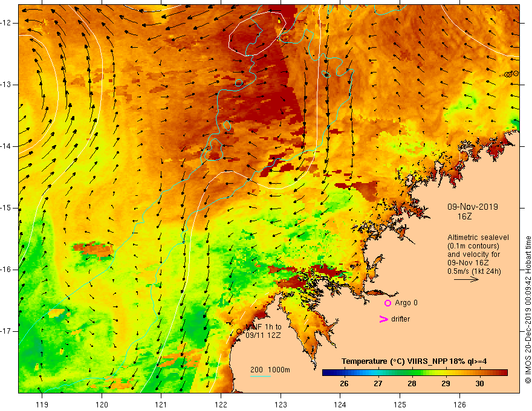Click the 'Altimetric sealevel' caption line
Image resolution: width=532 pixels, height=411 pixels.
pyautogui.click(x=478, y=238)
